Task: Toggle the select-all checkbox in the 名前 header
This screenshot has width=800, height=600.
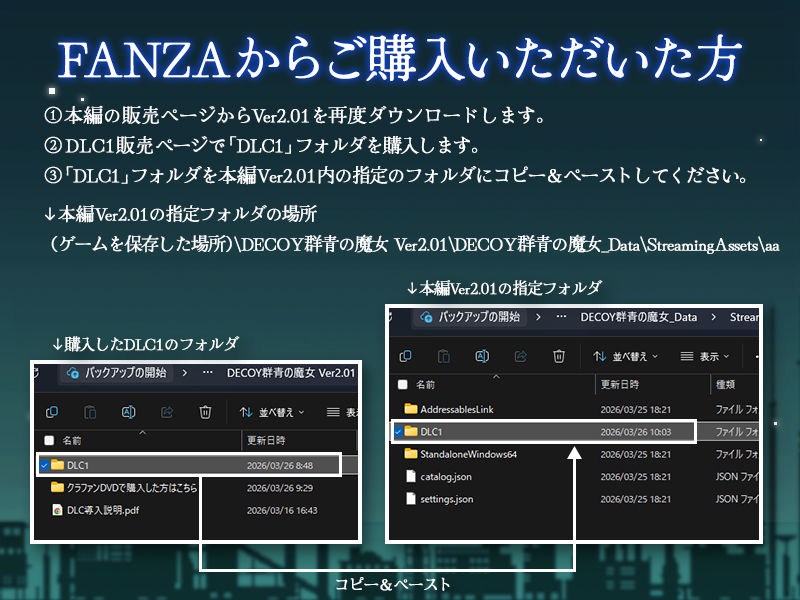Action: tap(402, 385)
